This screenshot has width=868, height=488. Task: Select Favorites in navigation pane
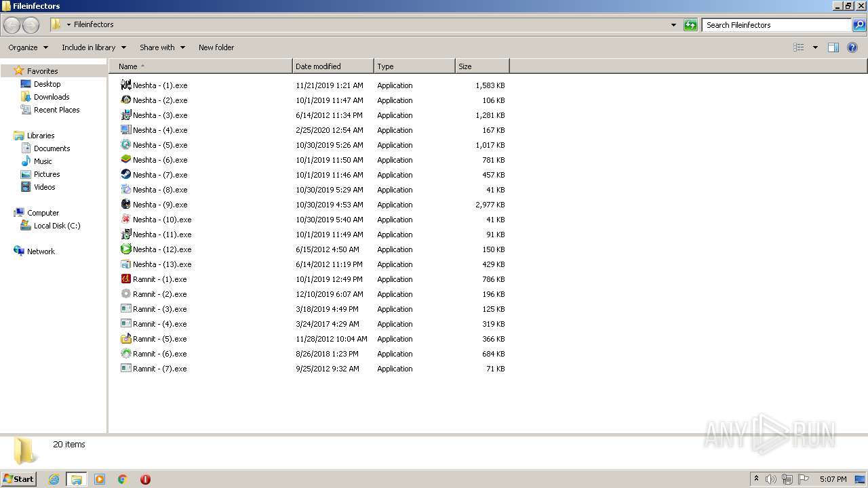42,71
